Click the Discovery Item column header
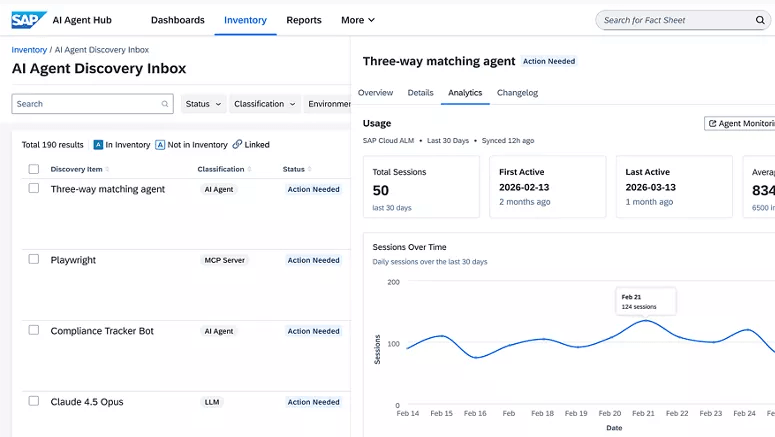Viewport: 775px width, 437px height. point(76,169)
